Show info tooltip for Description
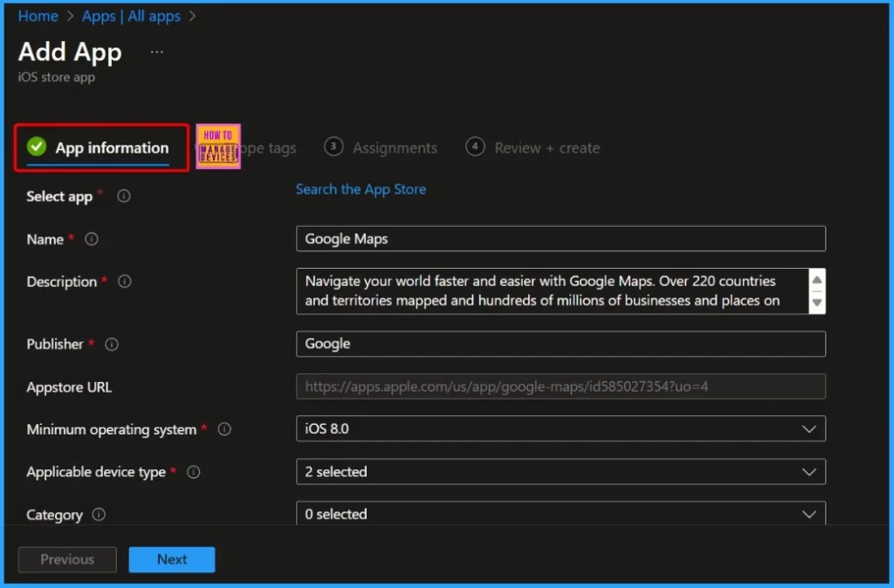 coord(124,282)
